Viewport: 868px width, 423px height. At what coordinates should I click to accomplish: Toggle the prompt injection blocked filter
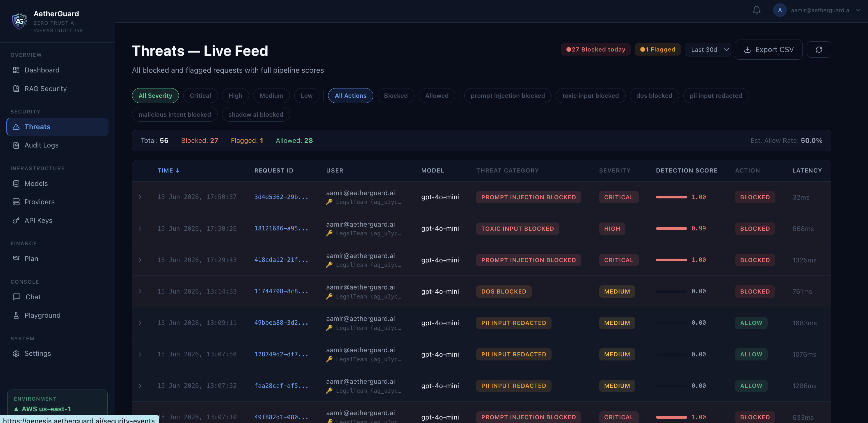click(508, 96)
